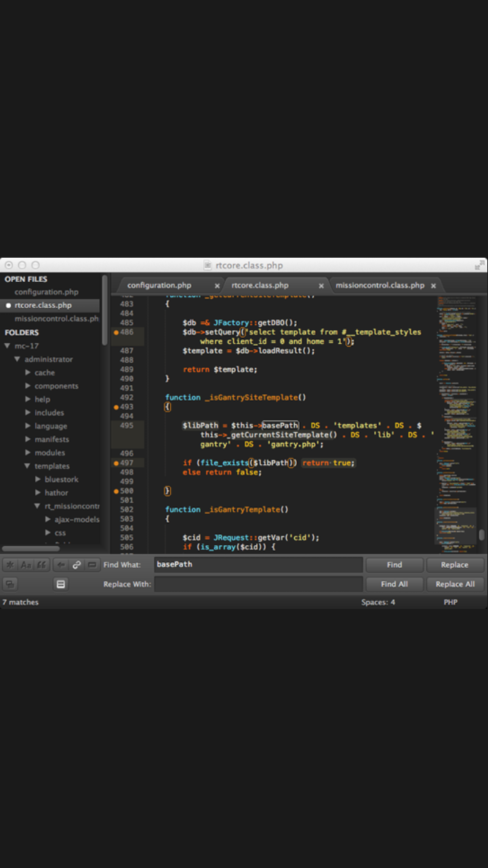Click the orange bookmark dot at line 493
This screenshot has height=868, width=488.
tap(116, 407)
